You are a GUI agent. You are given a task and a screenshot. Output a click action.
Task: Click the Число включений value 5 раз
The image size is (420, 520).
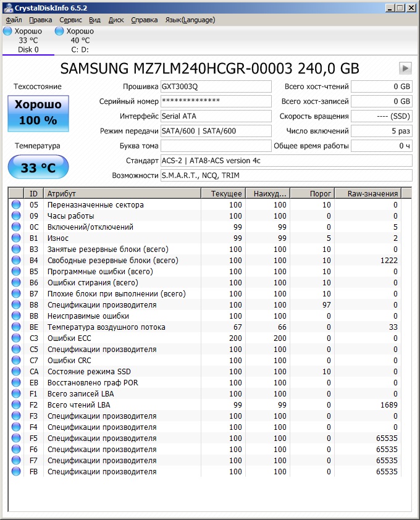point(382,131)
